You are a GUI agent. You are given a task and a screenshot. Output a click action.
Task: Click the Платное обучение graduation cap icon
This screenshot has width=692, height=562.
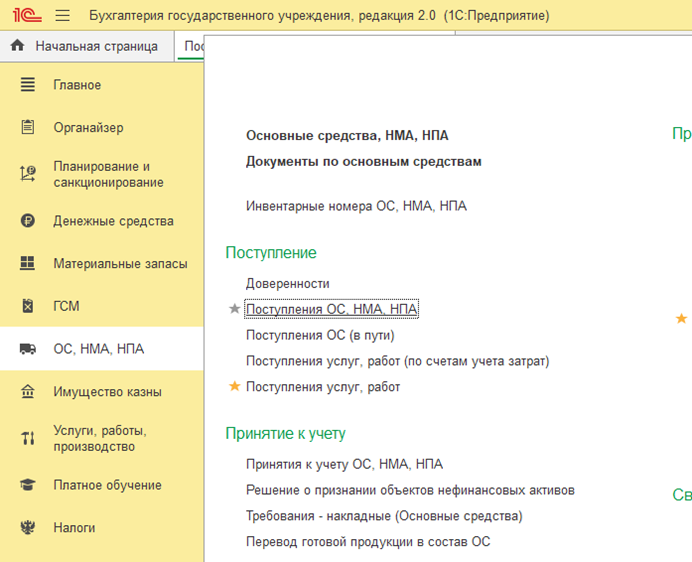[27, 485]
